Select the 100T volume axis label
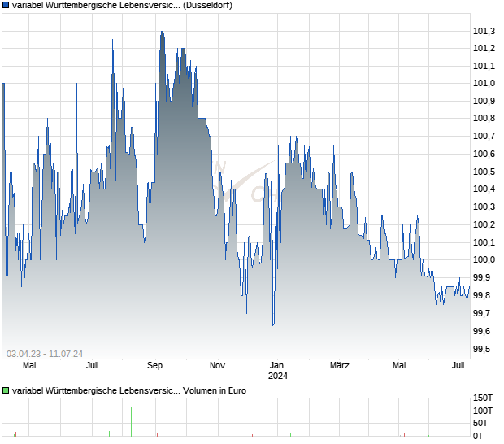Screen dimensions: 504x444 click(x=484, y=411)
